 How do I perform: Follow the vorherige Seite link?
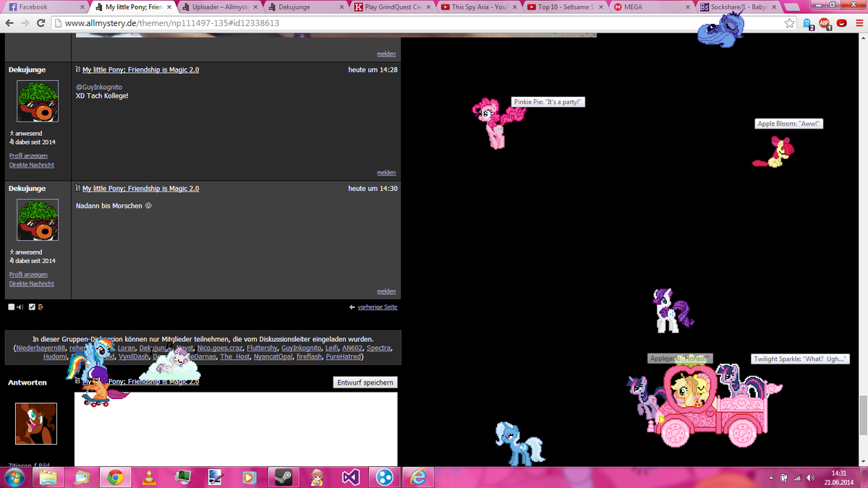378,307
